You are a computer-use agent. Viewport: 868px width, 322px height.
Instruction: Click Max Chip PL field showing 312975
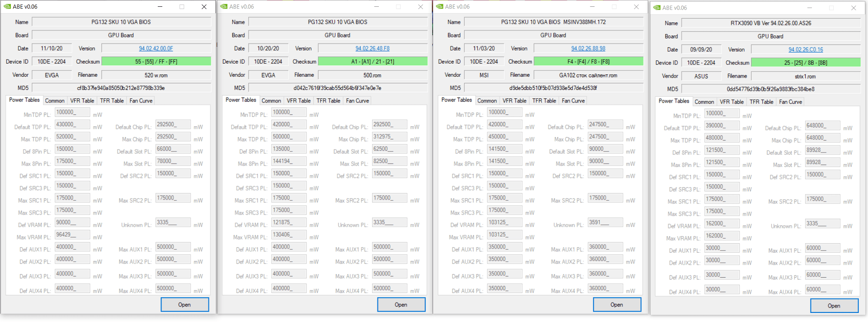pos(389,137)
